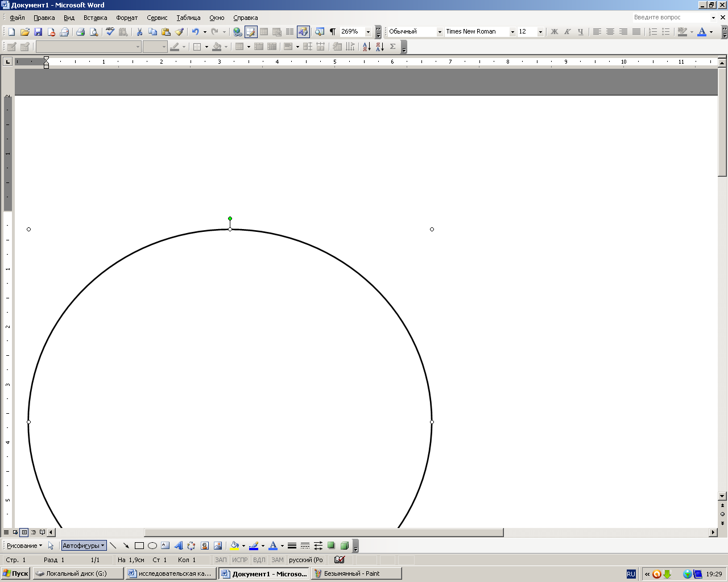Toggle ИСПР track changes in status bar
The image size is (728, 582).
click(x=240, y=560)
